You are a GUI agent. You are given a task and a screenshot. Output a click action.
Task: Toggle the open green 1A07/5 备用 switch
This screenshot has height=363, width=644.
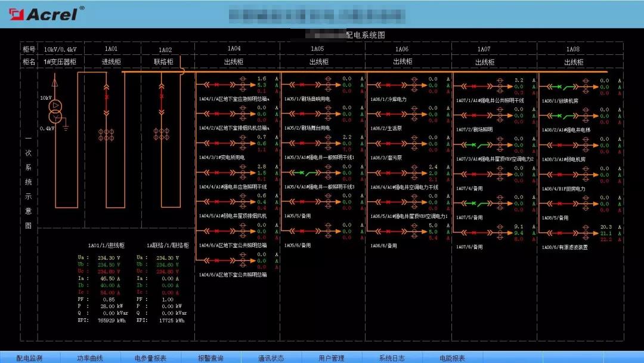476,203
